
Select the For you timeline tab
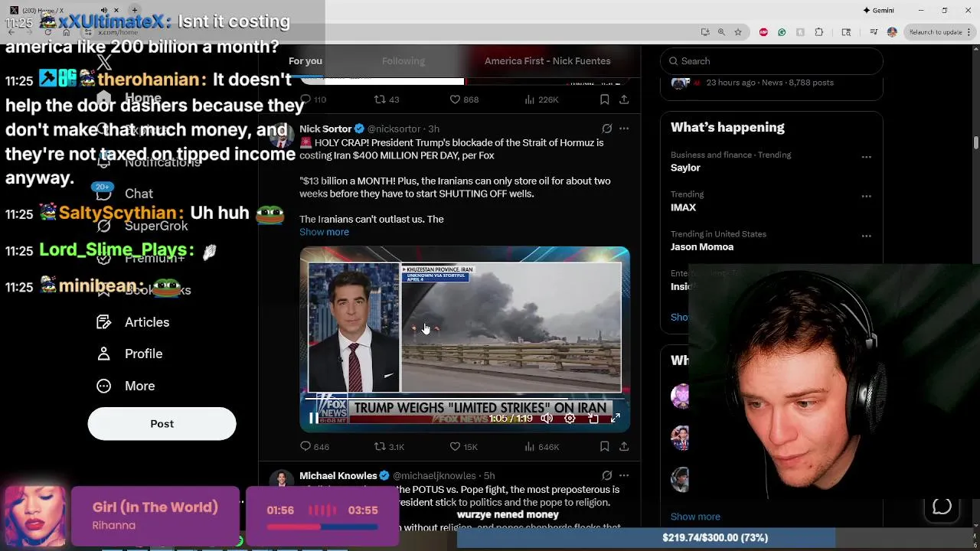(x=305, y=61)
